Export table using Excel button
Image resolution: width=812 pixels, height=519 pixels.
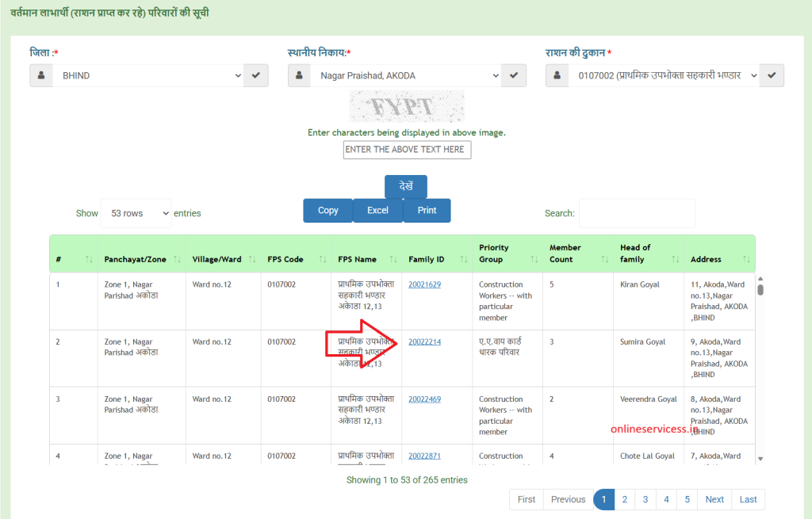377,211
